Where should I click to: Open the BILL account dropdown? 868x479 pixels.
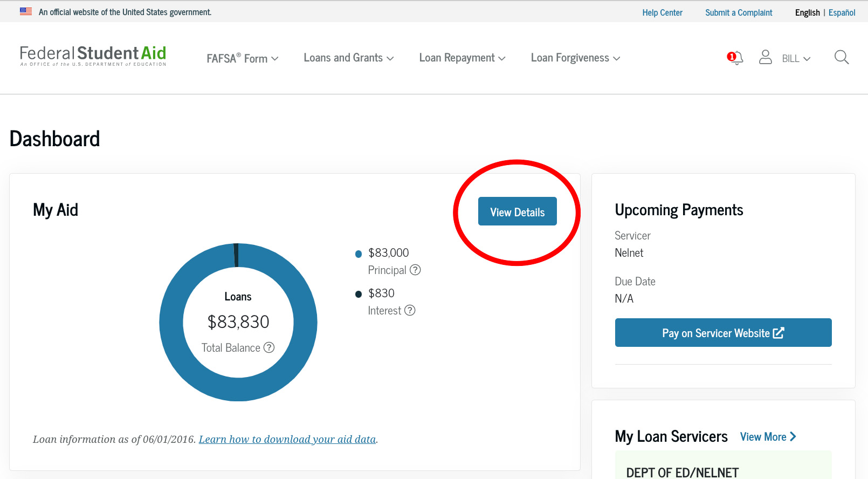[x=796, y=59]
